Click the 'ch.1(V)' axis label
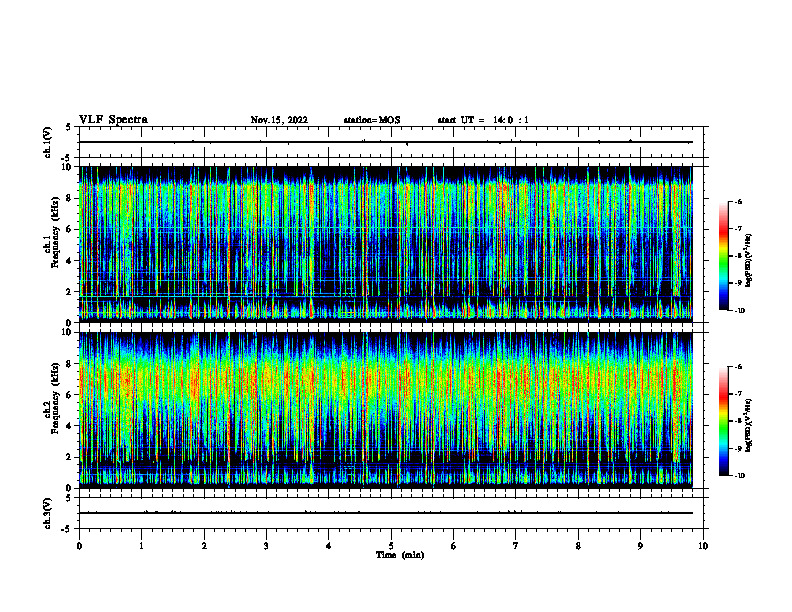The image size is (792, 612). 48,142
